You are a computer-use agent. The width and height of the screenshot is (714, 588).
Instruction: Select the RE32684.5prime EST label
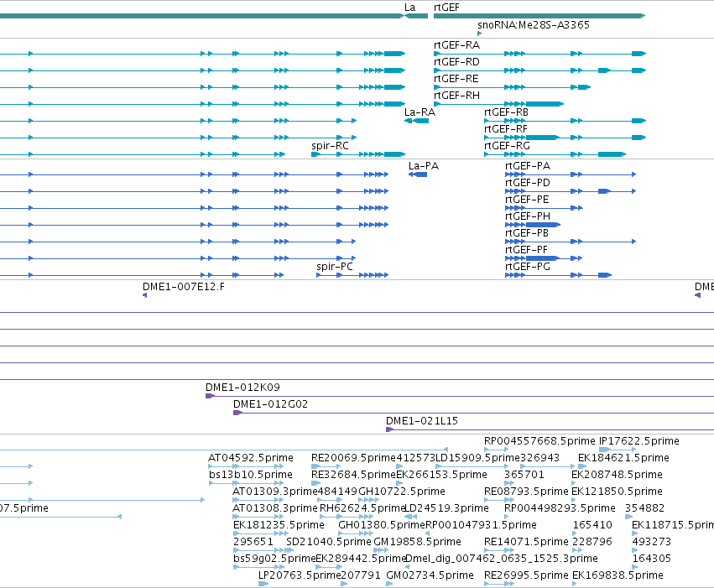354,475
